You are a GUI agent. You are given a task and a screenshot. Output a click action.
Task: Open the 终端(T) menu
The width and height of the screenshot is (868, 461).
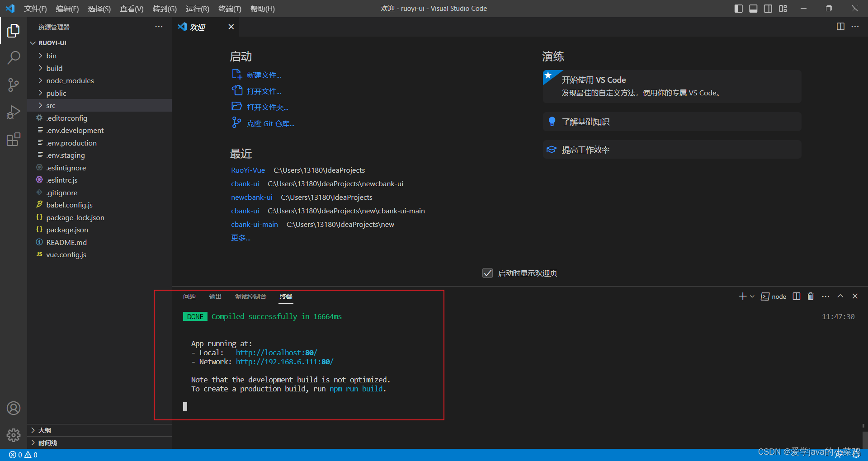[x=230, y=9]
